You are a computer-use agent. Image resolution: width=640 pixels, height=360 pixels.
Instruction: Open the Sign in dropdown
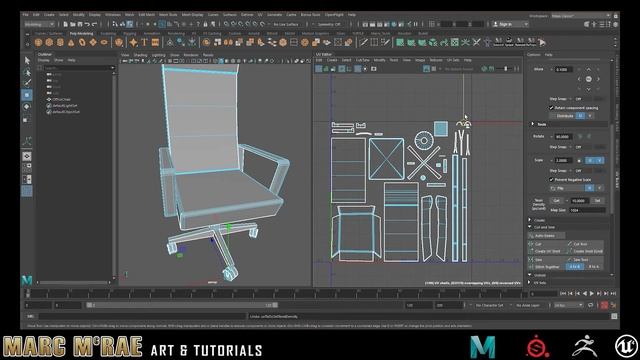(510, 24)
